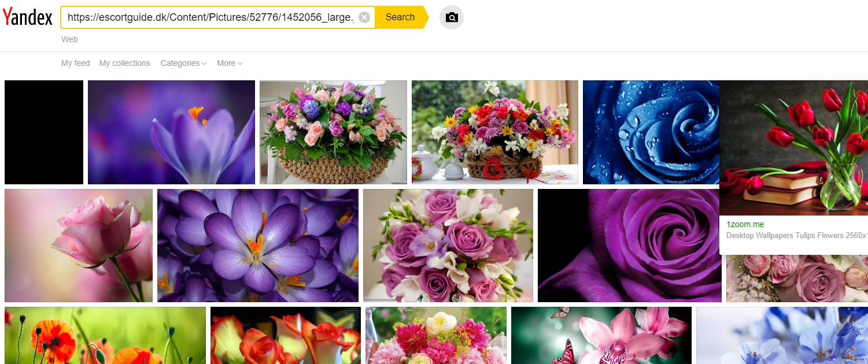Switch to the Web tab
868x364 pixels.
click(69, 39)
